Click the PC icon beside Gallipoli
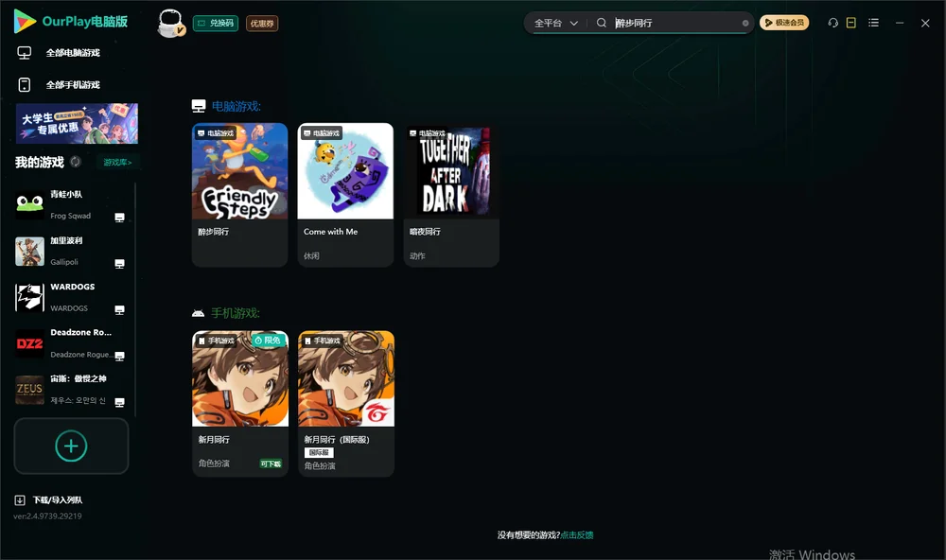This screenshot has width=946, height=560. [x=119, y=264]
